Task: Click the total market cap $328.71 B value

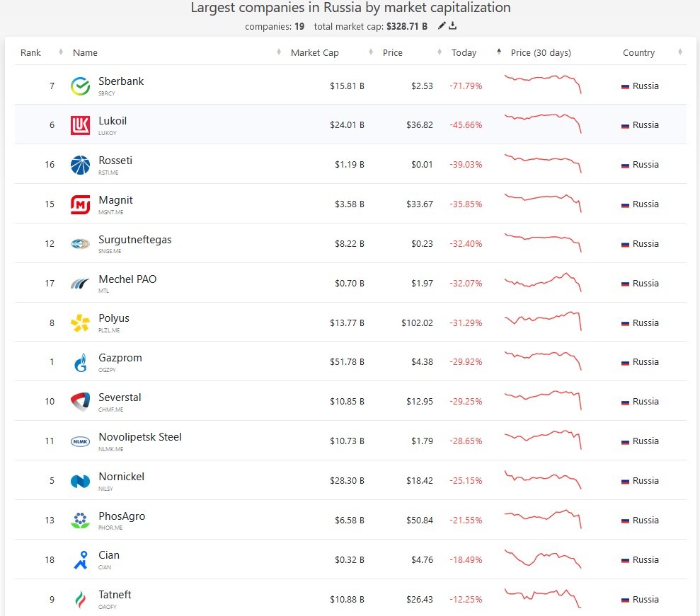Action: tap(407, 26)
